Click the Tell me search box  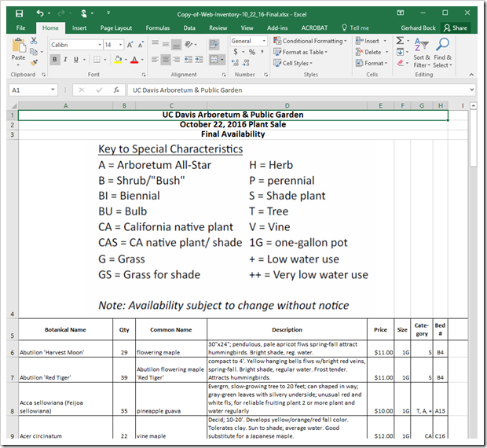click(356, 28)
